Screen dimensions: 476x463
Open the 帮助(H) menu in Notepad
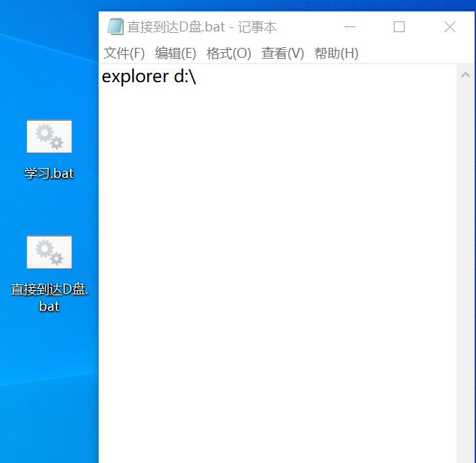(x=337, y=54)
